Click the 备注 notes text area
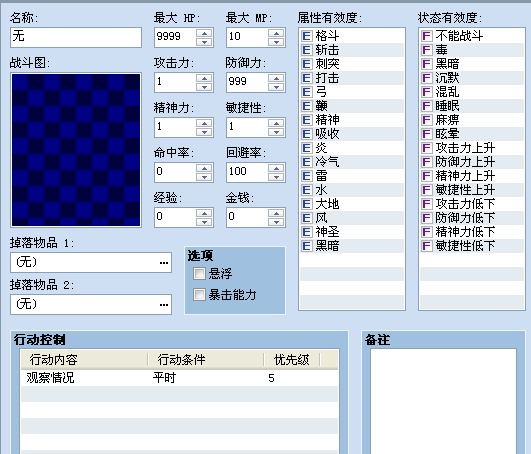The height and width of the screenshot is (454, 531). 443,401
